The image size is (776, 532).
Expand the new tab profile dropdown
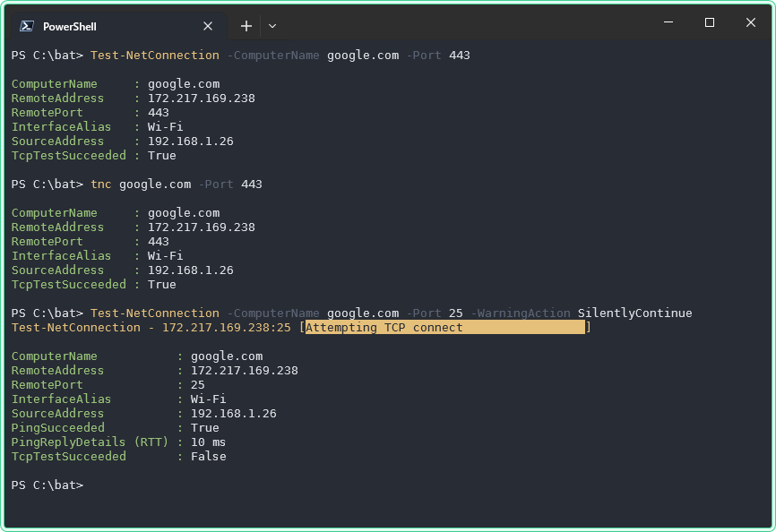click(x=272, y=26)
